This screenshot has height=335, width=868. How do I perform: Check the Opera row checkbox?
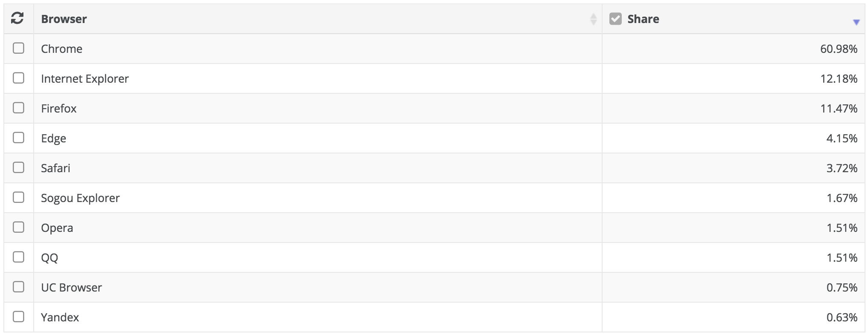click(x=18, y=227)
